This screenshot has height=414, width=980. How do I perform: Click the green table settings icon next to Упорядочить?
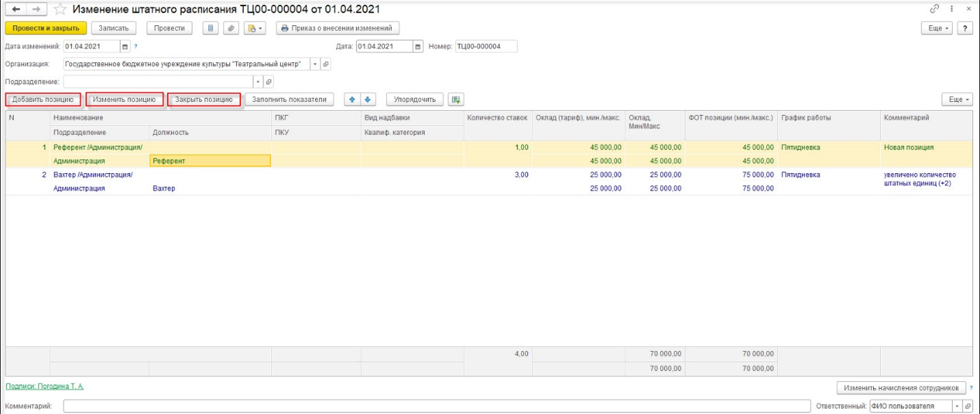coord(456,99)
